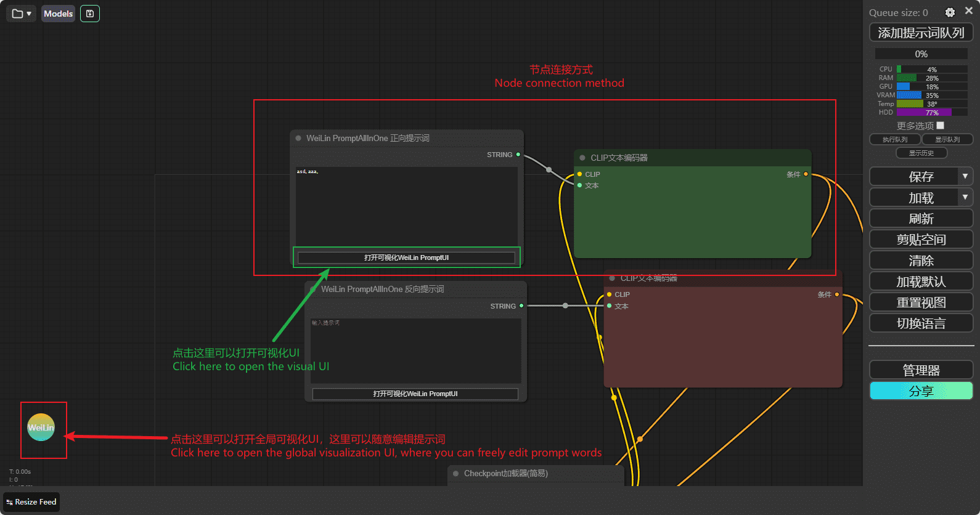Click into the 正向提示词 prompt text area

tap(406, 206)
